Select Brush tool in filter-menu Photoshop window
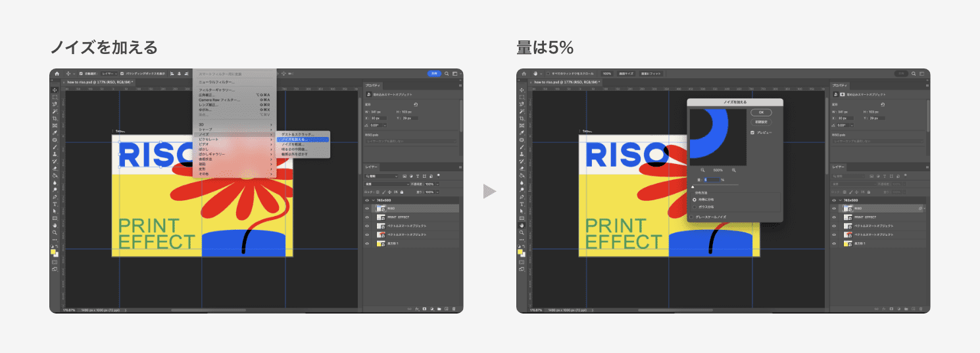The width and height of the screenshot is (980, 353). (55, 147)
